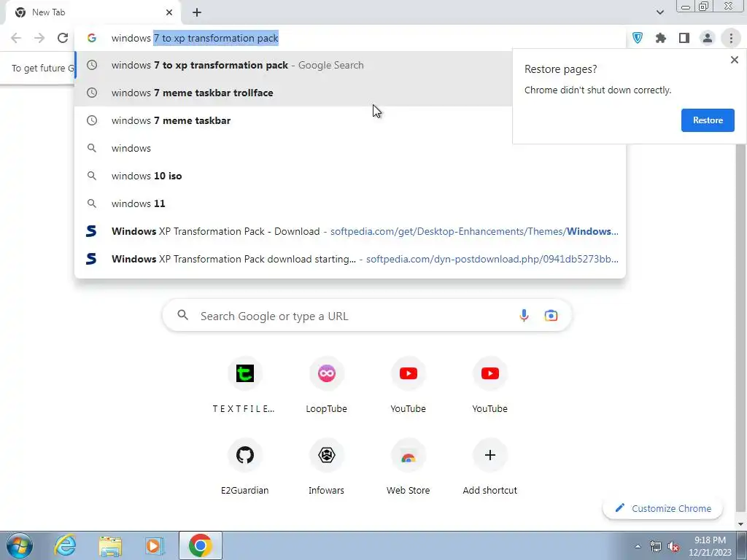Image resolution: width=747 pixels, height=560 pixels.
Task: Open the Infowars shortcut
Action: (326, 467)
